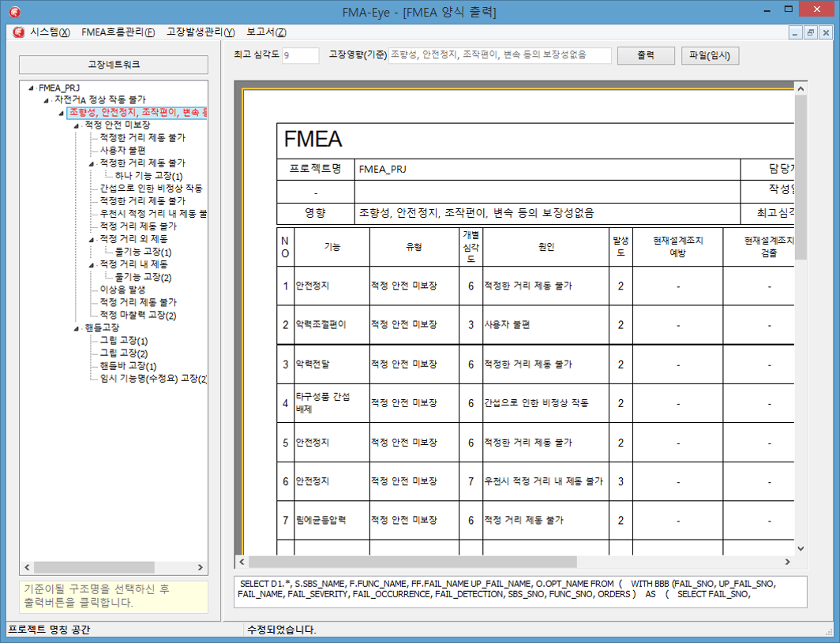Image resolution: width=840 pixels, height=643 pixels.
Task: Close the inner FMEA 양식 출력 document
Action: [826, 32]
